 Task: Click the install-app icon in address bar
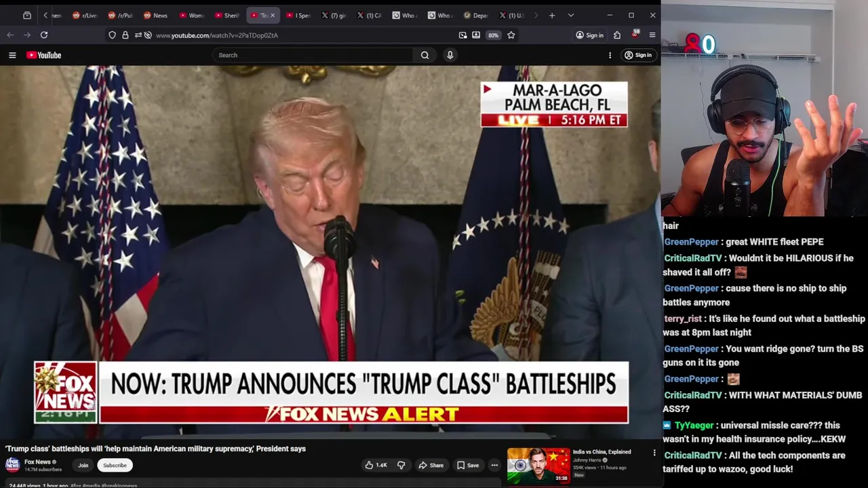[476, 35]
